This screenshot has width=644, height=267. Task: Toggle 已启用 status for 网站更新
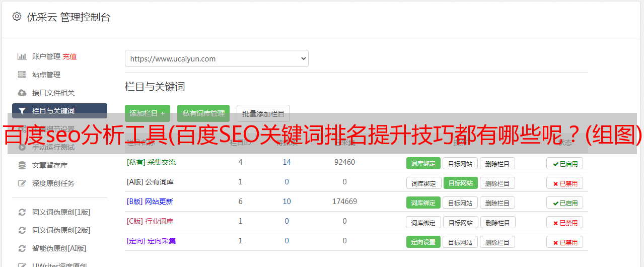tap(565, 203)
